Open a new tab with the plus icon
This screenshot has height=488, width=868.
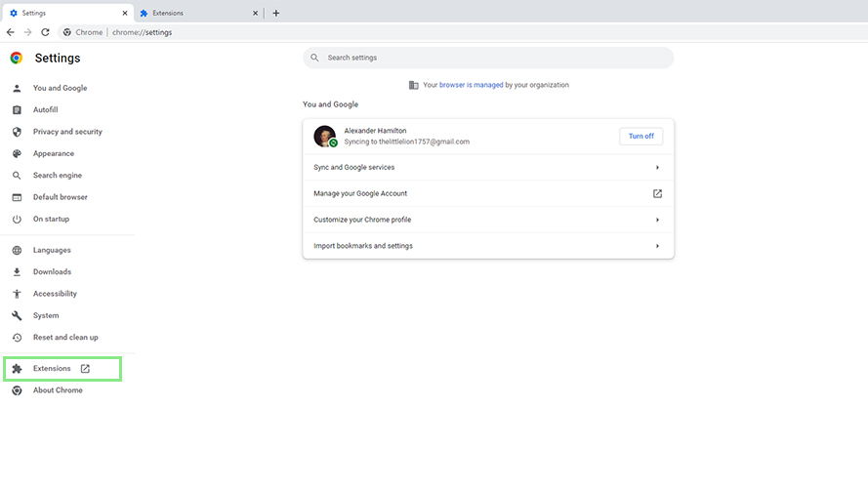(275, 13)
